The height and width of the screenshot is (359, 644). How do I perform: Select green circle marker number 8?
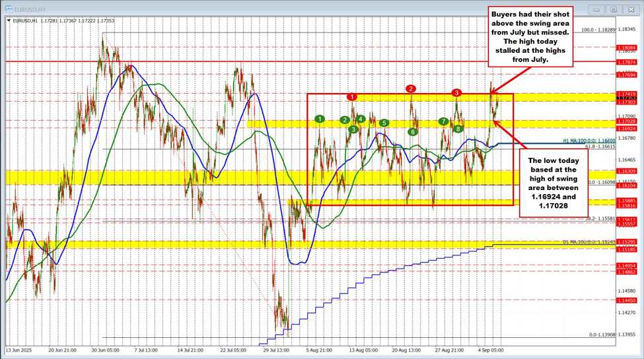pos(458,129)
